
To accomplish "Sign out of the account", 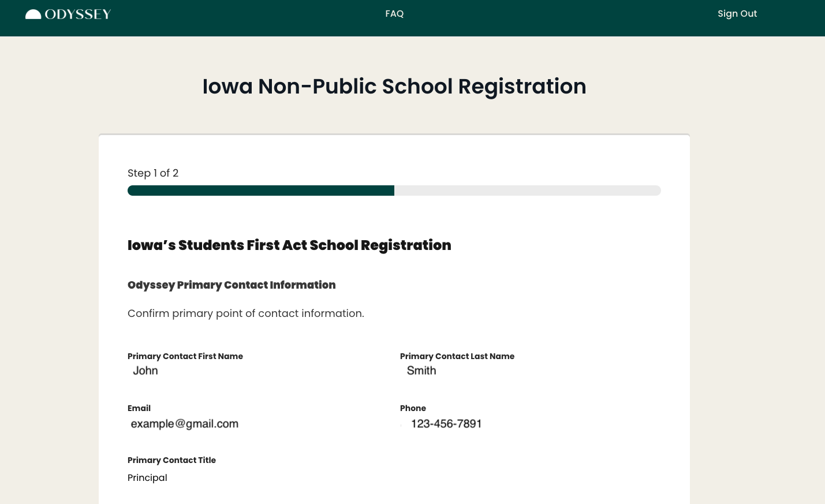I will click(x=737, y=14).
